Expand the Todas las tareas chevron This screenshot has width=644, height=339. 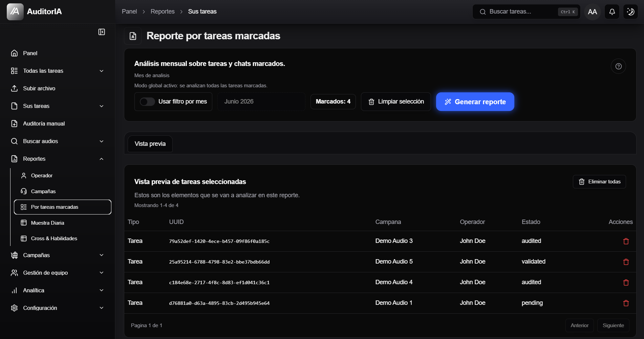[102, 71]
